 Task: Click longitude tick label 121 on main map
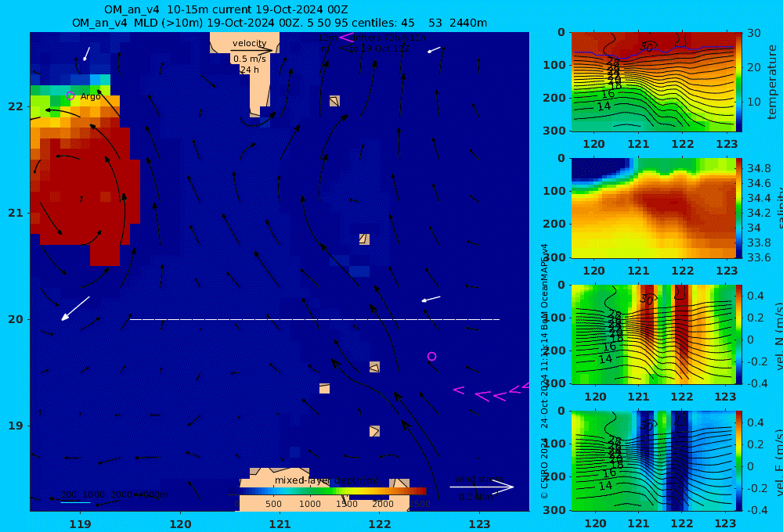(x=280, y=524)
